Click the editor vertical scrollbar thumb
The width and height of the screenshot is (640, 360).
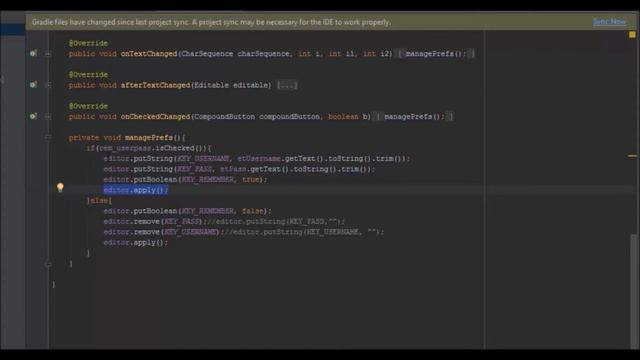pyautogui.click(x=633, y=291)
